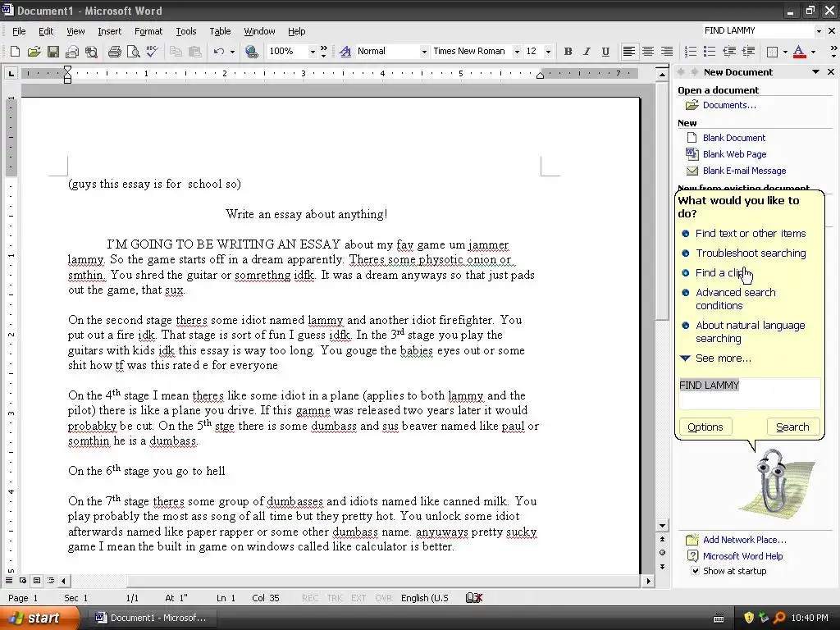This screenshot has width=840, height=630.
Task: Print the document using the printer icon
Action: [114, 52]
